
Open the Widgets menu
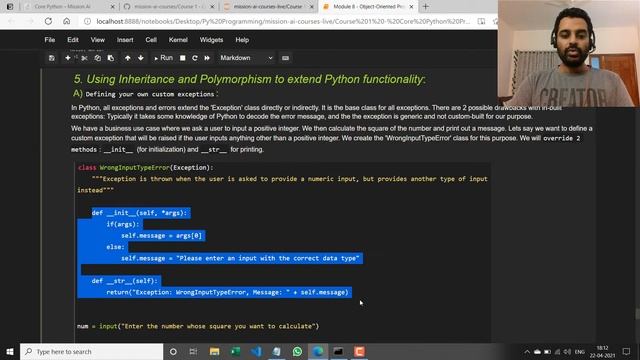pos(211,40)
